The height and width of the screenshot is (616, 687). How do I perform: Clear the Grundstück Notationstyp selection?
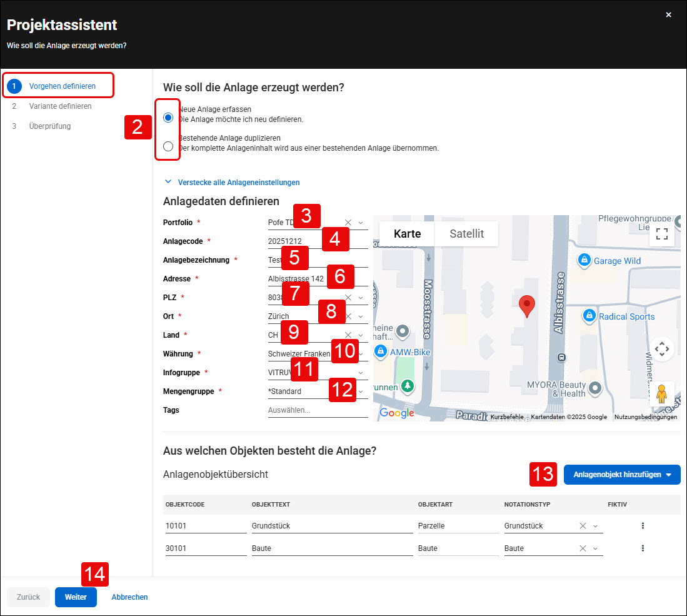pos(583,526)
